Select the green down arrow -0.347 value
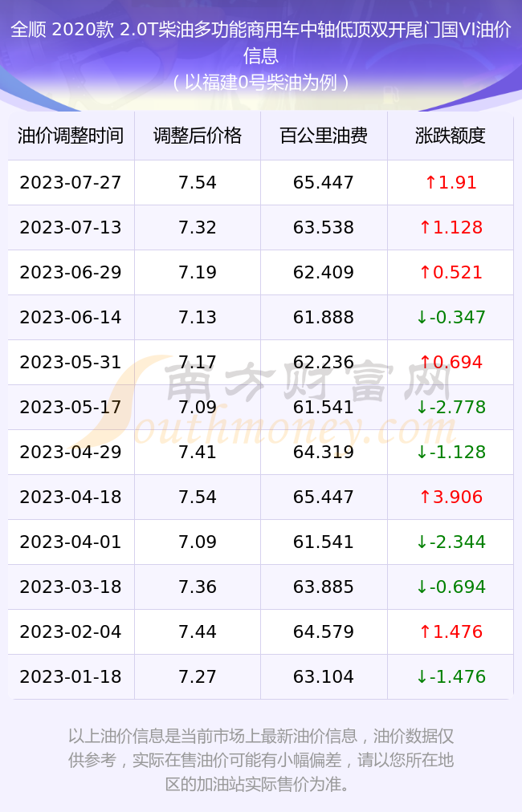Screen dimensions: 522x812 tap(451, 317)
